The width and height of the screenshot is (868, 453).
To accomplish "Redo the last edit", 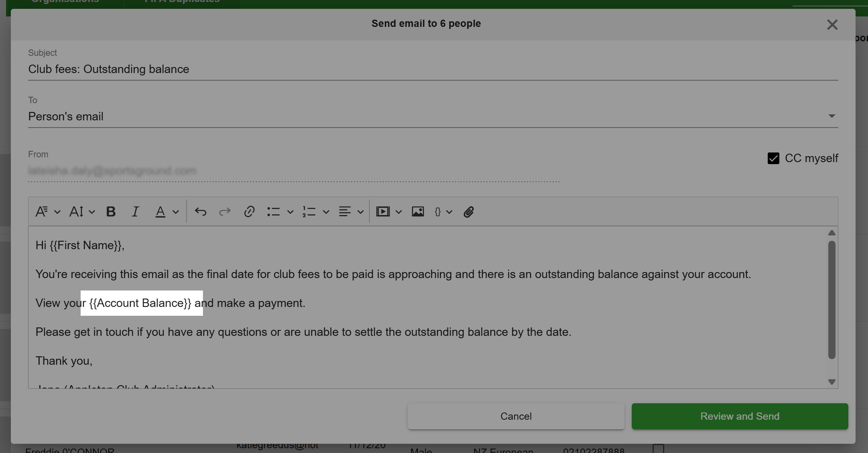I will coord(225,211).
